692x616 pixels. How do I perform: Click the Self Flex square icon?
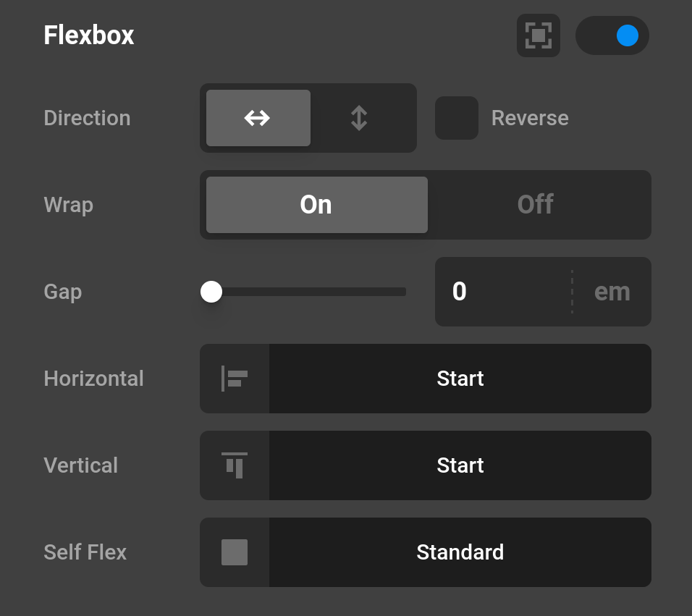pos(234,552)
